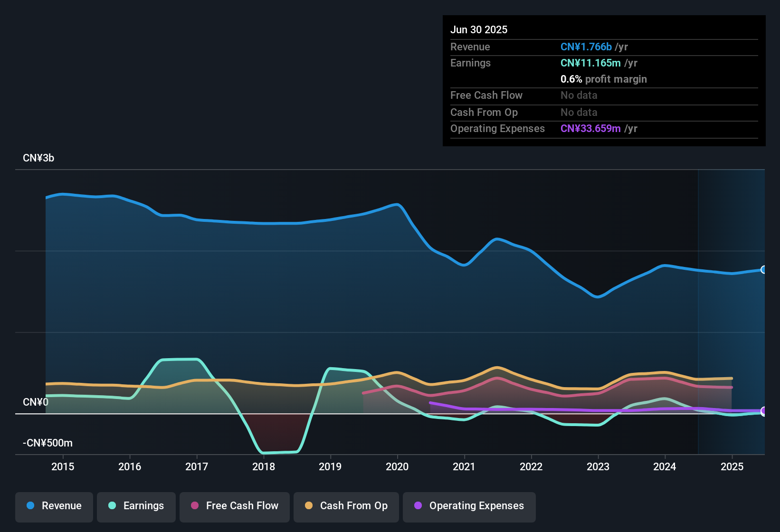
Task: Click the Operating Expenses label in tooltip
Action: coord(497,128)
